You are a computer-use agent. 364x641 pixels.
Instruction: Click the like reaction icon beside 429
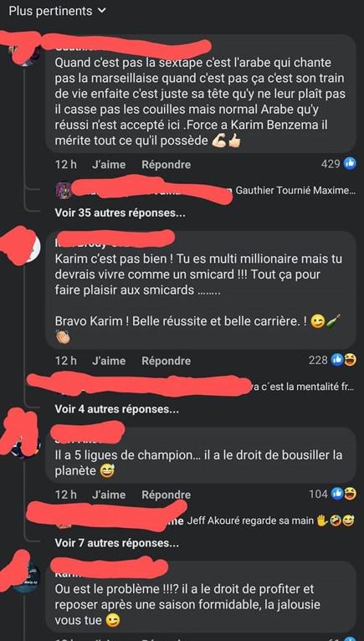pos(350,164)
